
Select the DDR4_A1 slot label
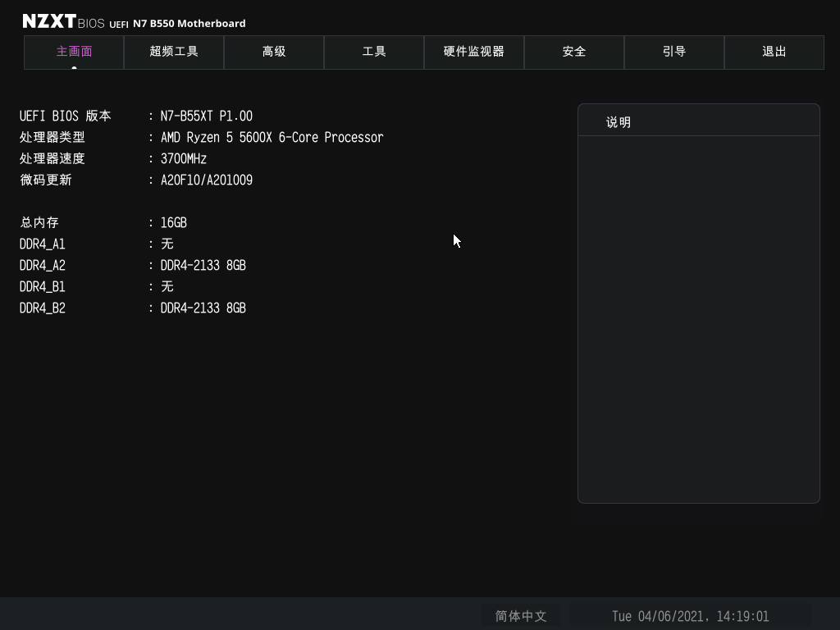point(43,244)
